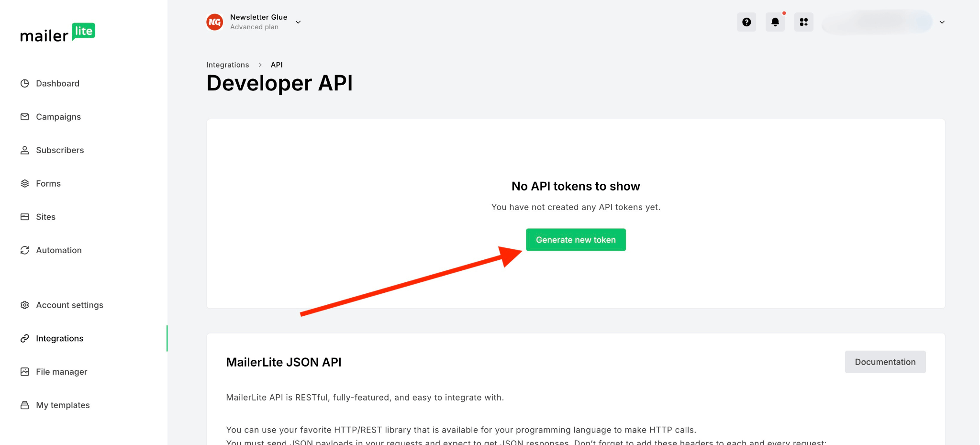This screenshot has height=445, width=980.
Task: Expand the user profile dropdown arrow
Action: (942, 22)
